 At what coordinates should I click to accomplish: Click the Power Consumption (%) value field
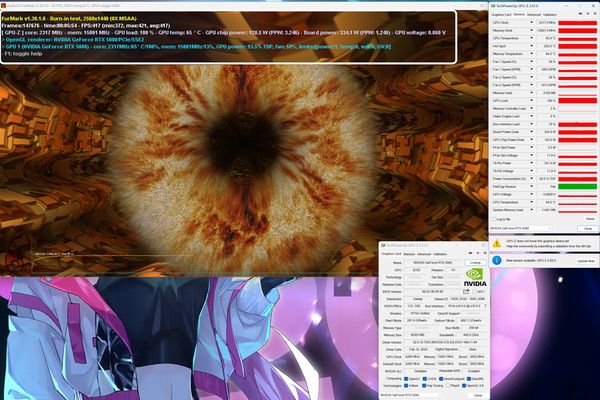pos(546,179)
